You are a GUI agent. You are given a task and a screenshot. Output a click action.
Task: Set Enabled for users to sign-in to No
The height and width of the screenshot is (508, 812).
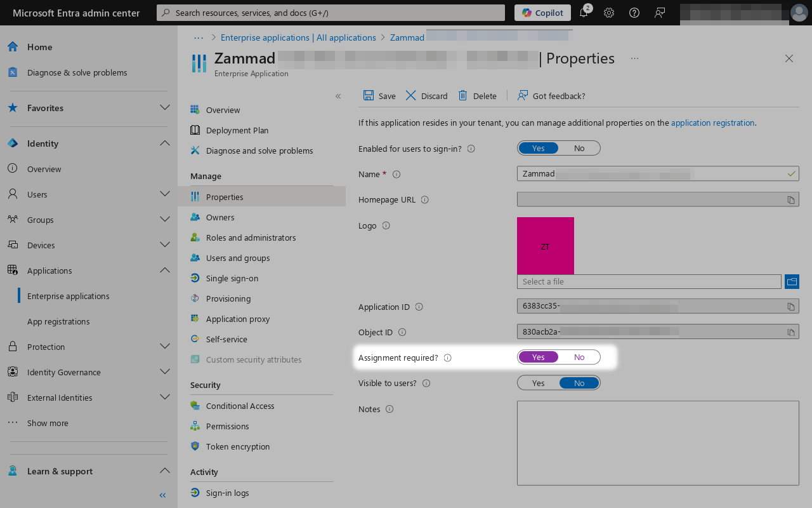click(579, 148)
